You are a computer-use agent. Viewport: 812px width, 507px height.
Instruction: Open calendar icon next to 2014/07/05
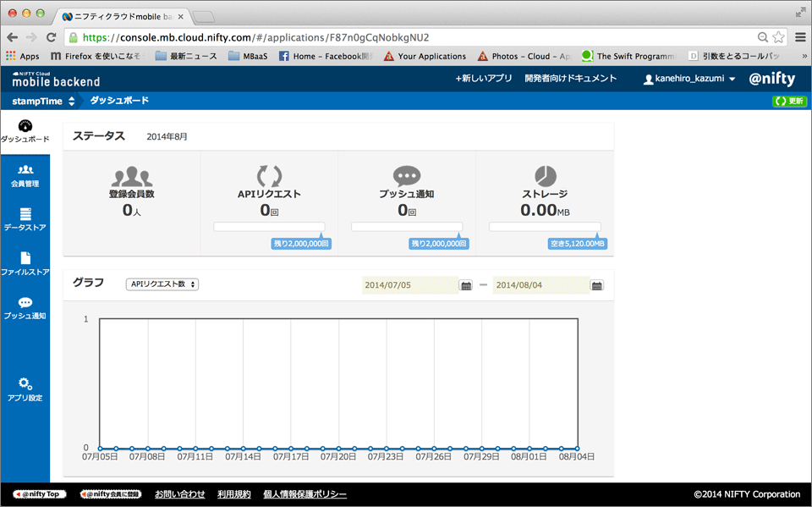click(466, 285)
